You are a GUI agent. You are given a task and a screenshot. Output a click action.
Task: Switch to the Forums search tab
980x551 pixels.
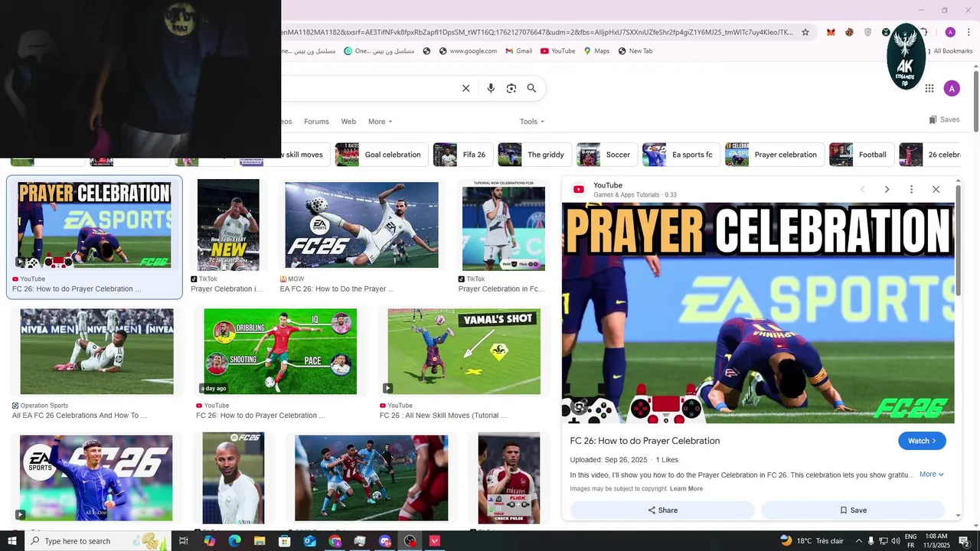tap(316, 122)
